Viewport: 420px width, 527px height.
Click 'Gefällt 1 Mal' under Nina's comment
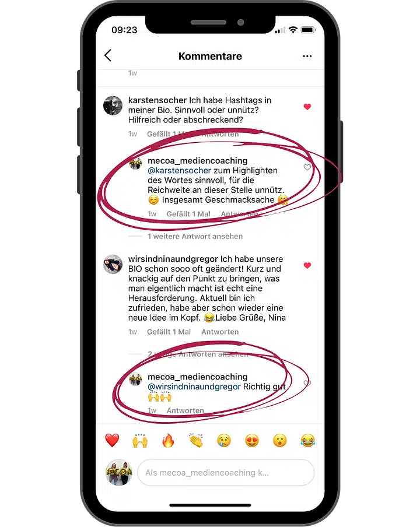[x=169, y=332]
